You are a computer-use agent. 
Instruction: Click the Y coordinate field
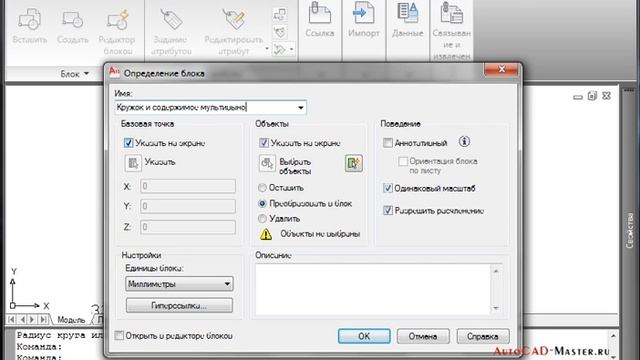point(188,206)
